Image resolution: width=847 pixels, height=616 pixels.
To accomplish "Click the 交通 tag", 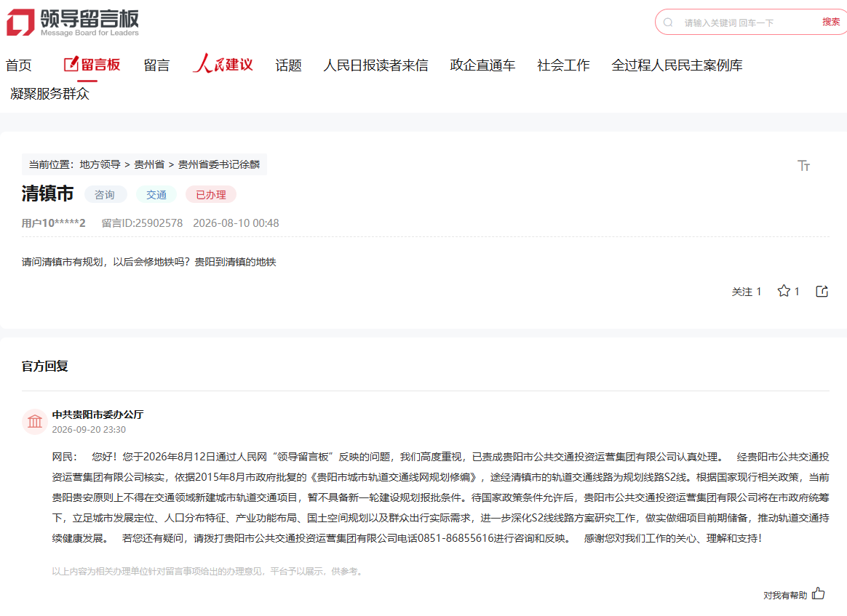I will 156,194.
